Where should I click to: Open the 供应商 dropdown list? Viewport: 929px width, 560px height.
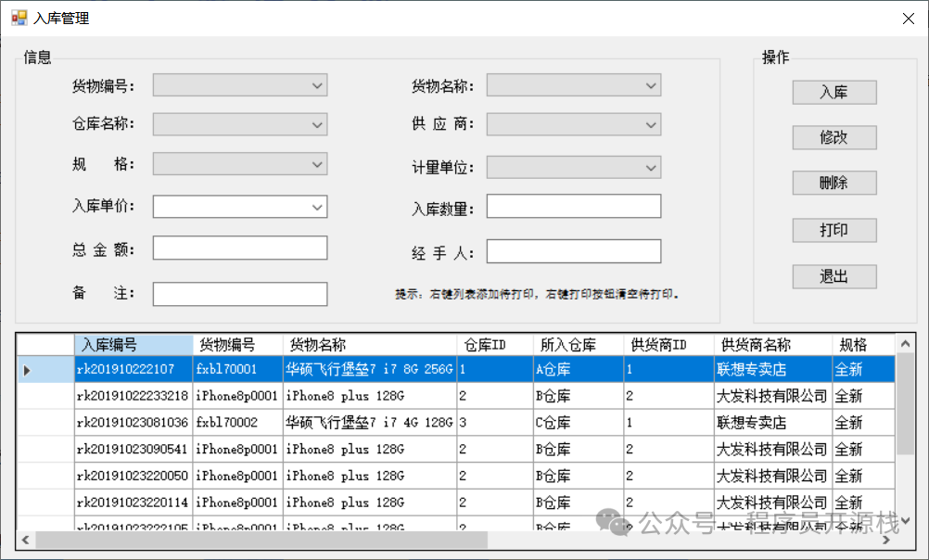[652, 124]
